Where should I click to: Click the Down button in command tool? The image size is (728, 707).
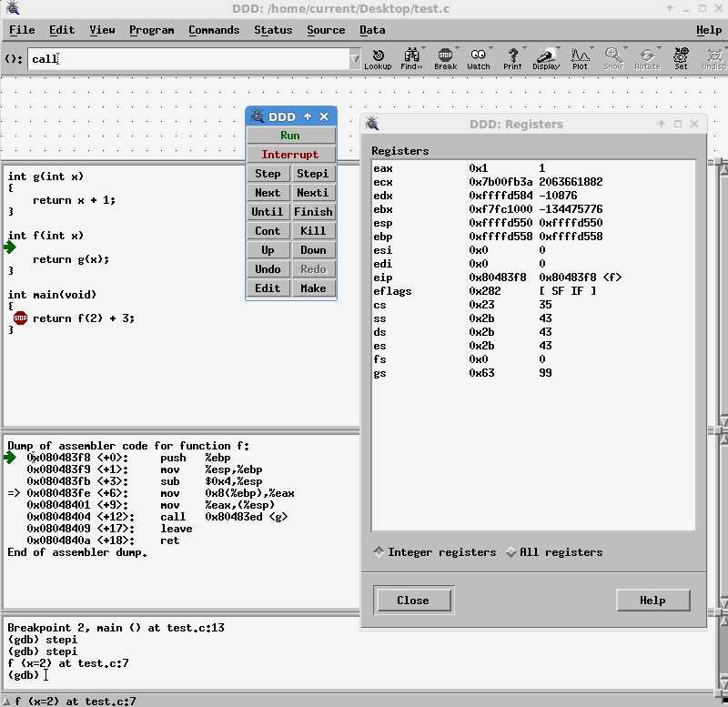(x=313, y=249)
